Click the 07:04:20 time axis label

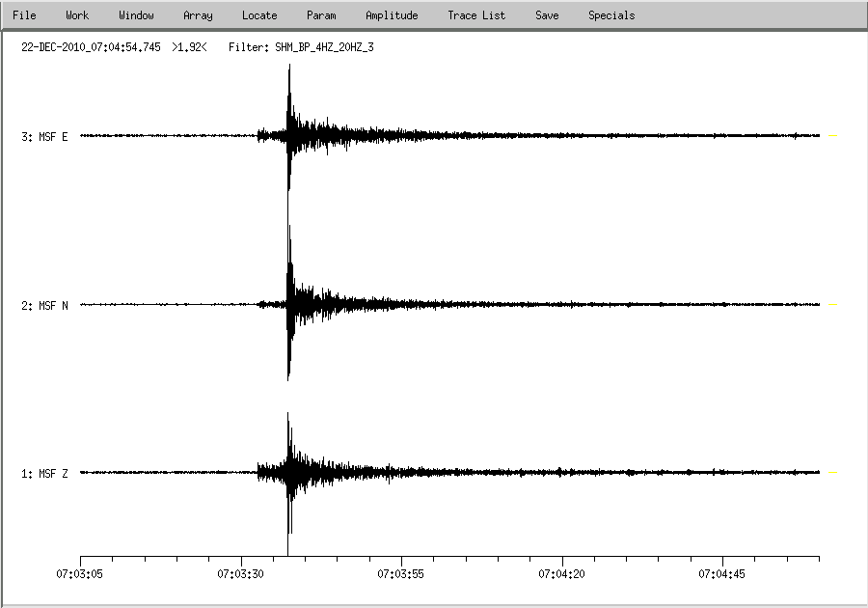point(562,574)
